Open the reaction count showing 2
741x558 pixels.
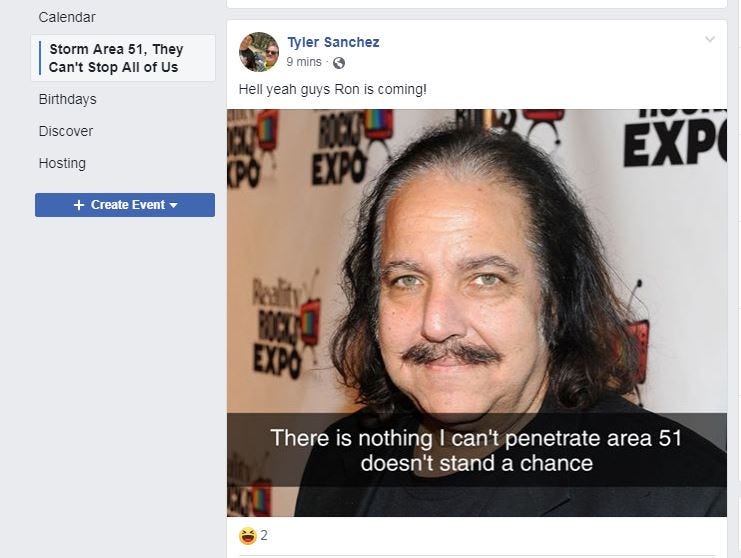click(264, 536)
